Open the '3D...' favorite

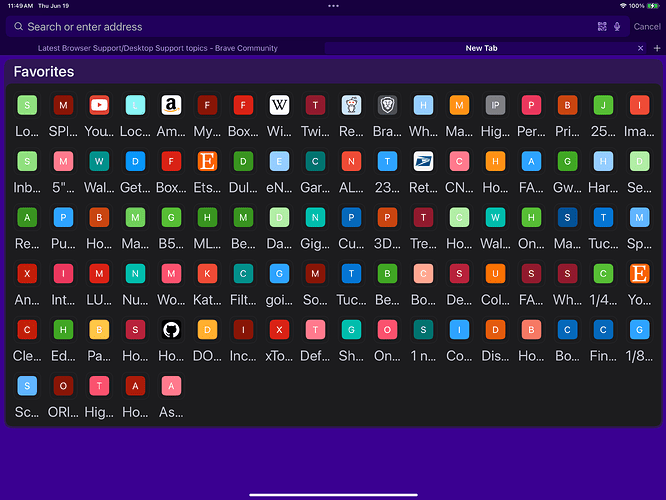pyautogui.click(x=387, y=218)
